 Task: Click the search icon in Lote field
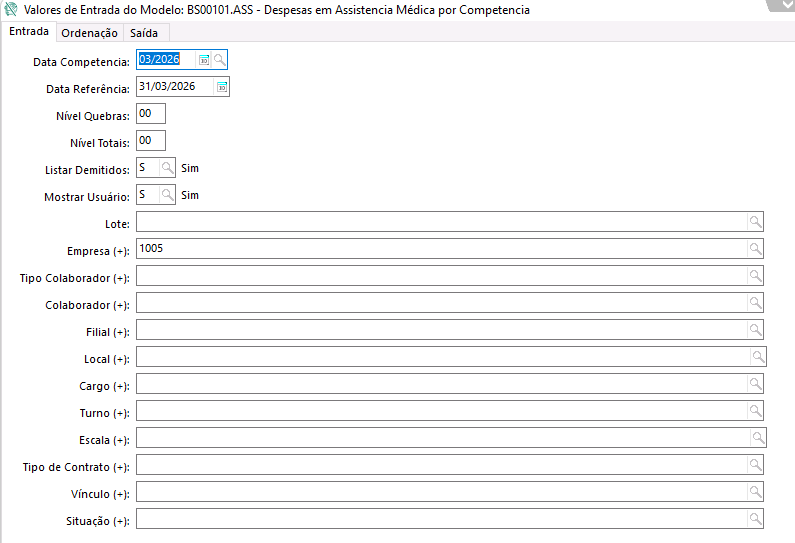click(x=756, y=222)
